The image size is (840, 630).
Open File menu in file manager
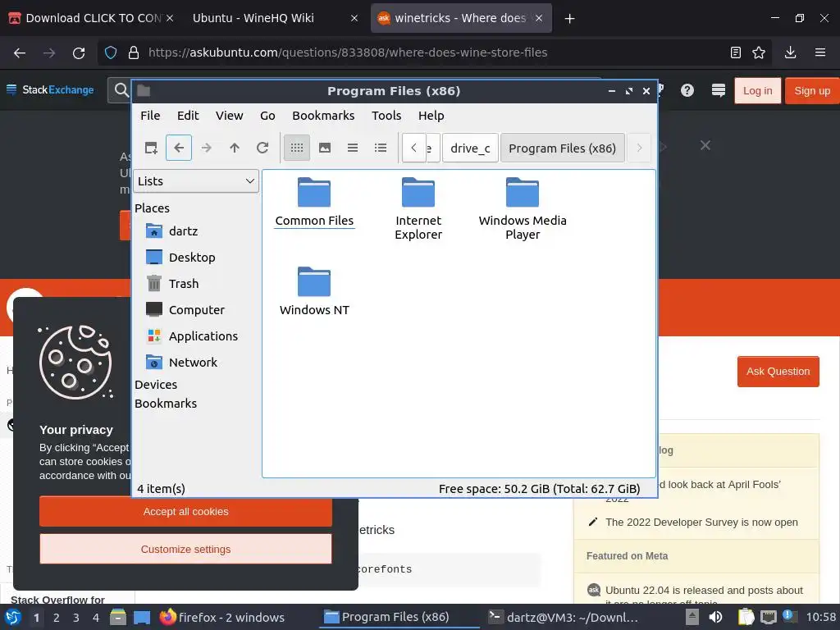pos(150,116)
